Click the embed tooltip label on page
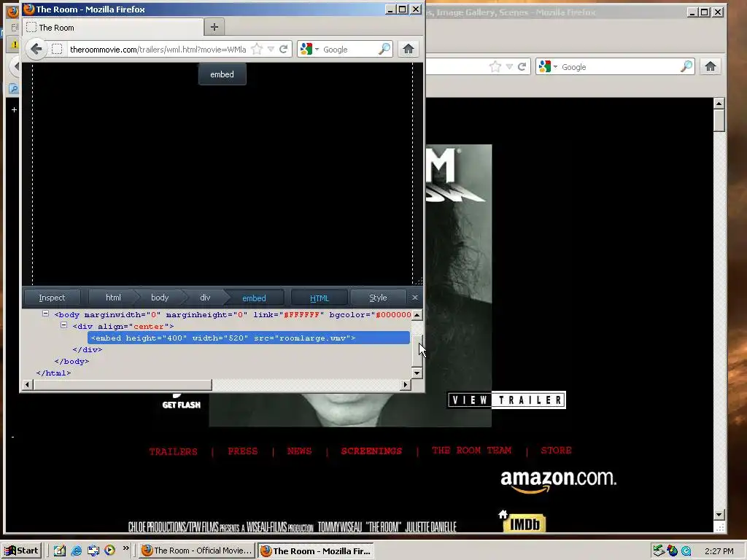The width and height of the screenshot is (747, 560). (x=222, y=74)
